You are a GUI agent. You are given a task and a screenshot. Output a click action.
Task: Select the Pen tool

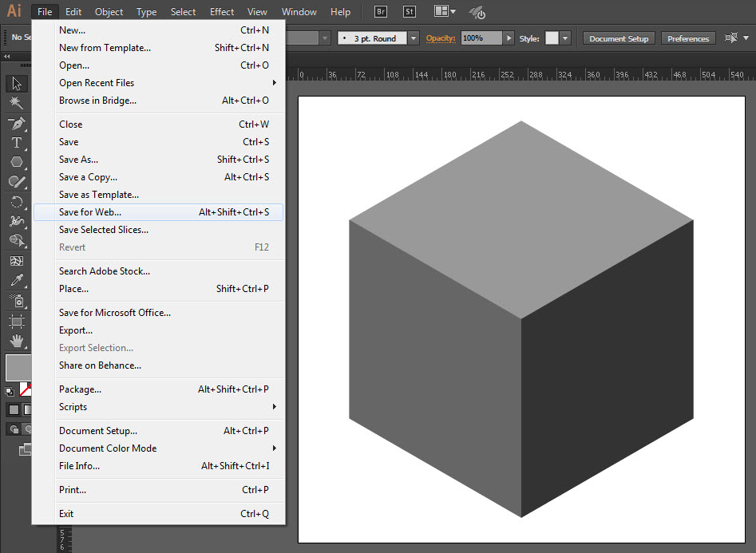16,124
